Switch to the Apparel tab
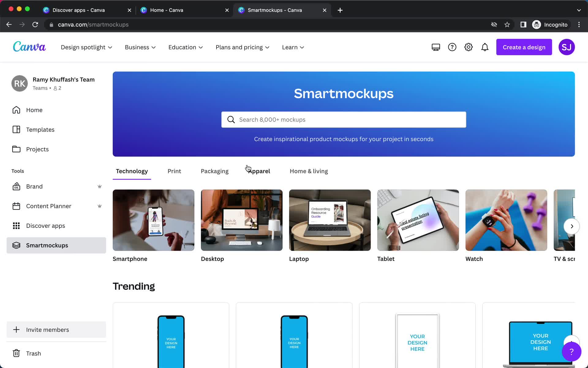This screenshot has width=588, height=368. tap(259, 171)
